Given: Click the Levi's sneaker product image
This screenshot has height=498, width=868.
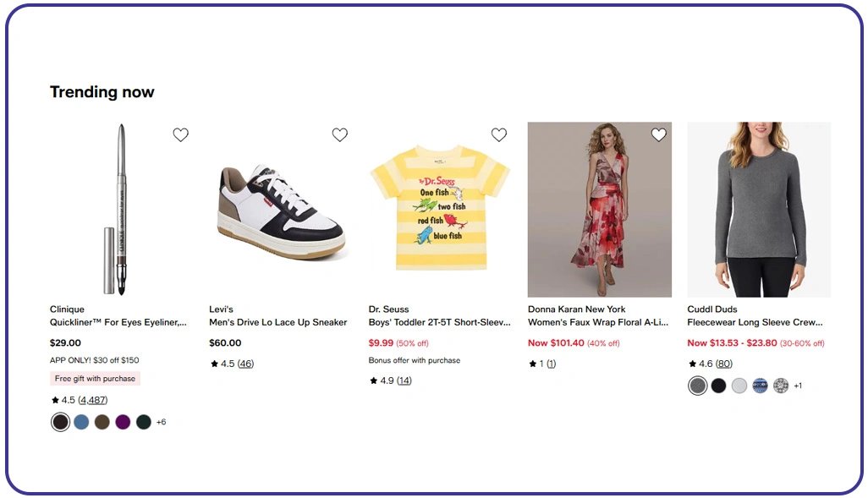Looking at the screenshot, I should point(279,209).
